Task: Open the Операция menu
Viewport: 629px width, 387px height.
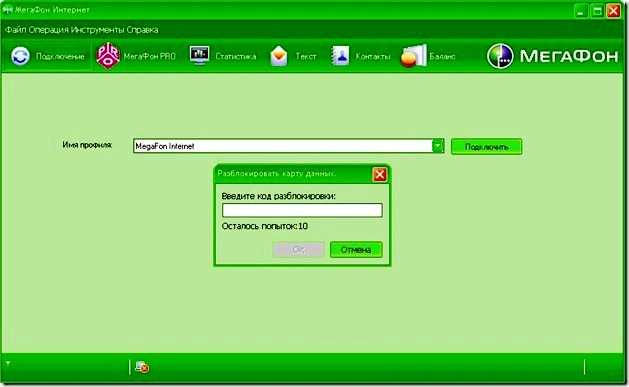Action: pyautogui.click(x=49, y=30)
